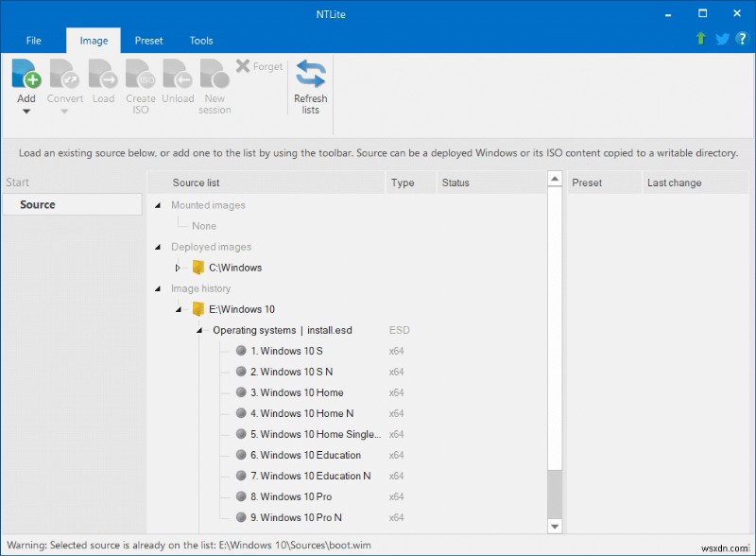Click the Twitter bird icon
Image resolution: width=756 pixels, height=556 pixels.
(x=721, y=39)
